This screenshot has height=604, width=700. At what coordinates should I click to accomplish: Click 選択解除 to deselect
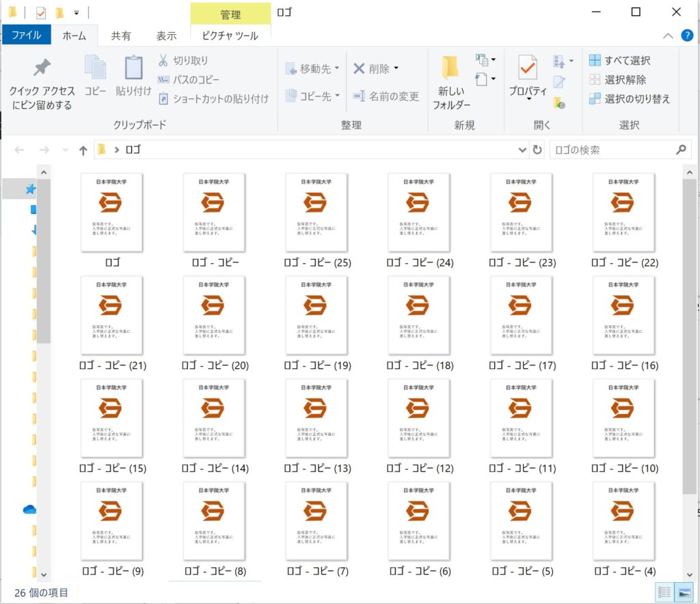click(x=618, y=79)
